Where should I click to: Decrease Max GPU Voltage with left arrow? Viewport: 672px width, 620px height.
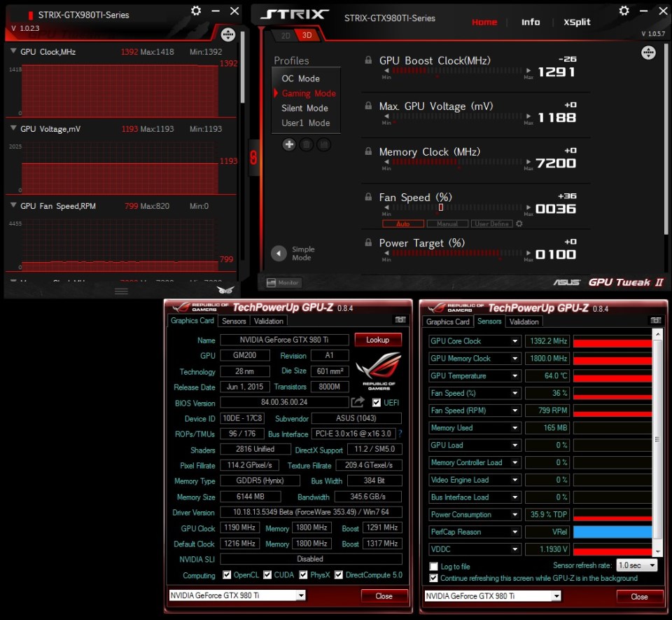(x=386, y=116)
